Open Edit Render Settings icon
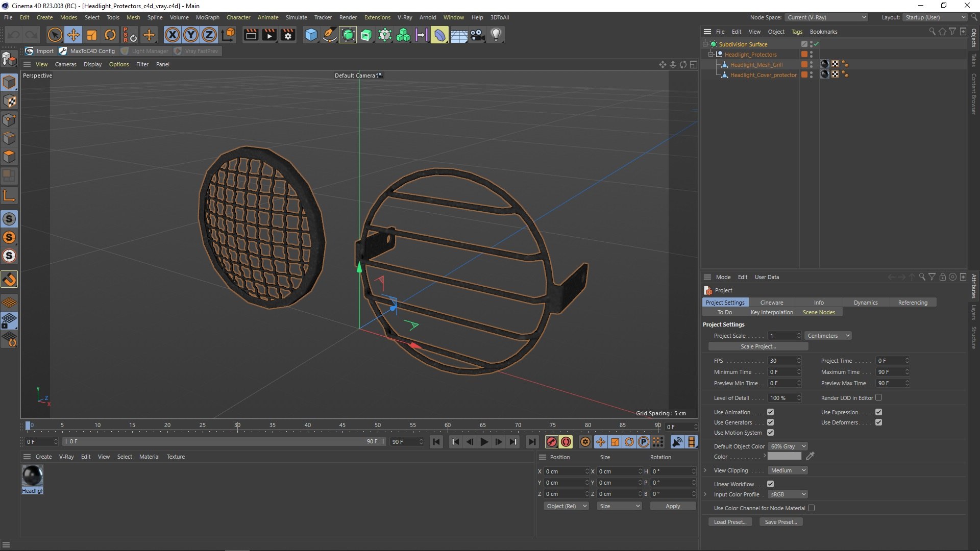Screen dimensions: 980x551 coord(288,35)
